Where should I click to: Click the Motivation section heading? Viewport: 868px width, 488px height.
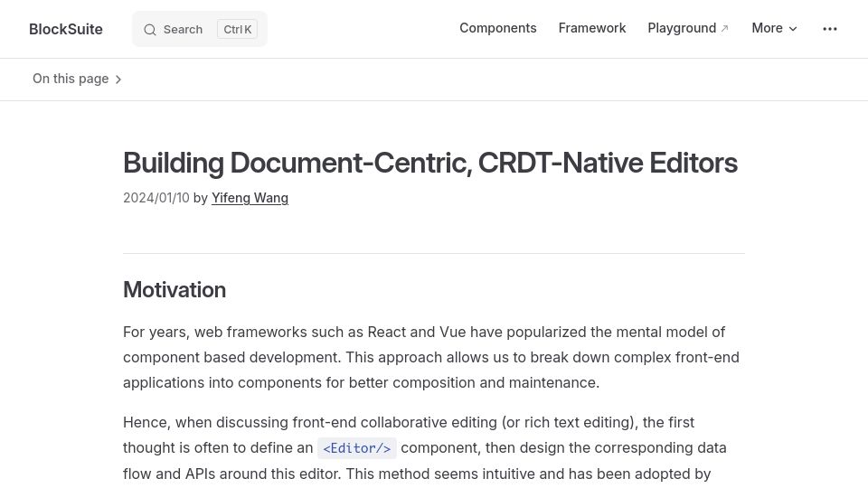pyautogui.click(x=175, y=290)
